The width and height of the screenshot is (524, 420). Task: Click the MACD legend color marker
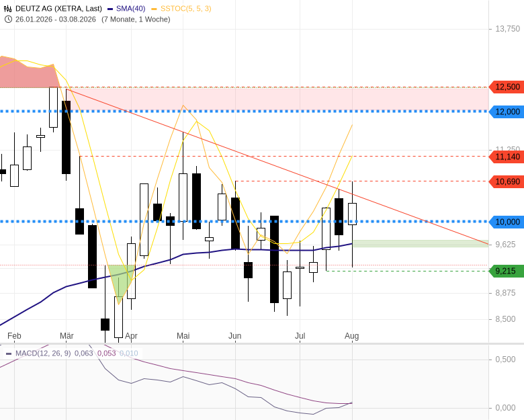pos(9,353)
